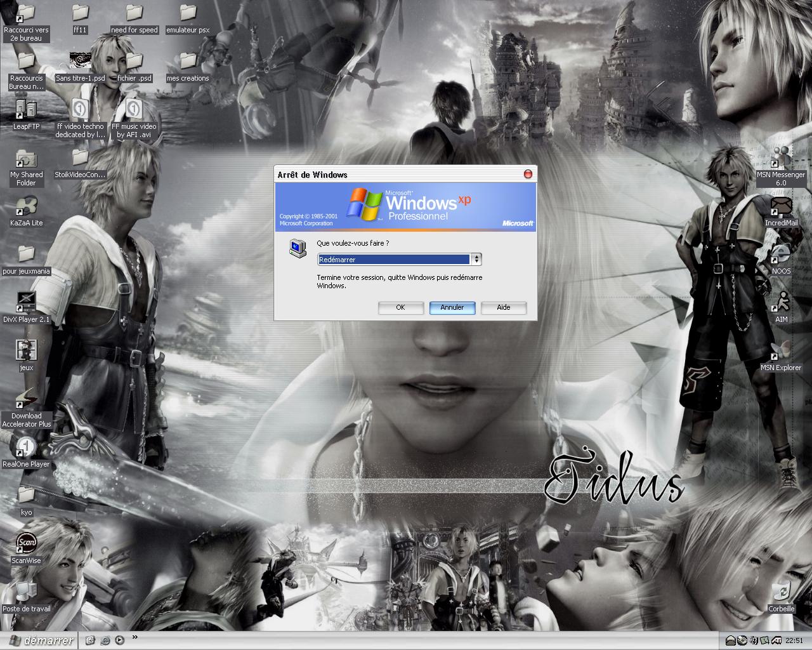This screenshot has width=812, height=650.
Task: Launch Internet Explorer from quick launch
Action: (x=105, y=640)
